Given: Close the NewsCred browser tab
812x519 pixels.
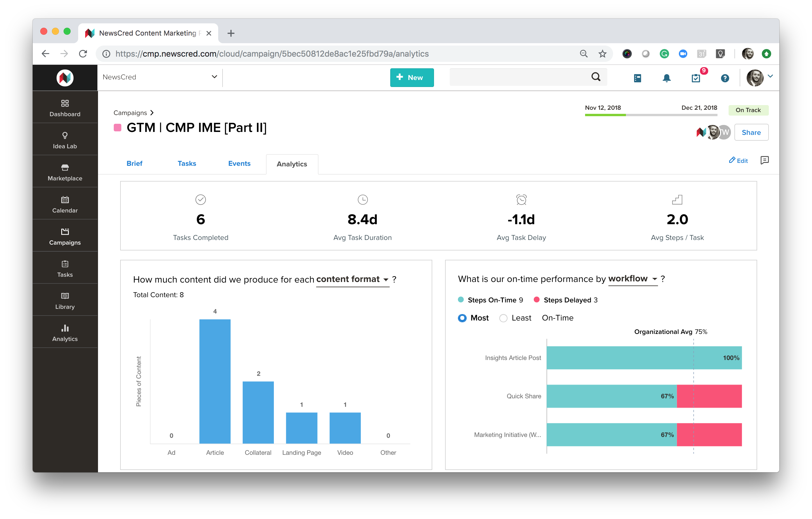Looking at the screenshot, I should 209,33.
